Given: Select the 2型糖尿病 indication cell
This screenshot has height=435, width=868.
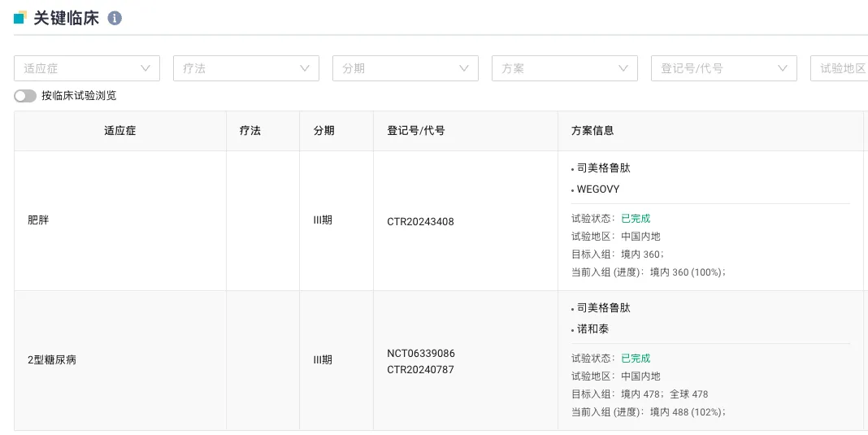Looking at the screenshot, I should [52, 360].
